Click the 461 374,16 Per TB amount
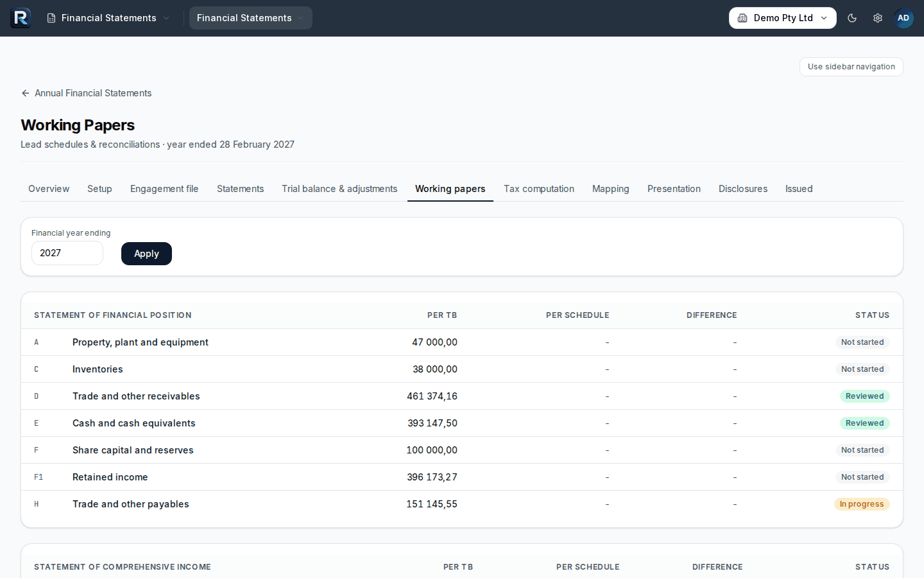Viewport: 924px width, 578px height. pyautogui.click(x=432, y=396)
